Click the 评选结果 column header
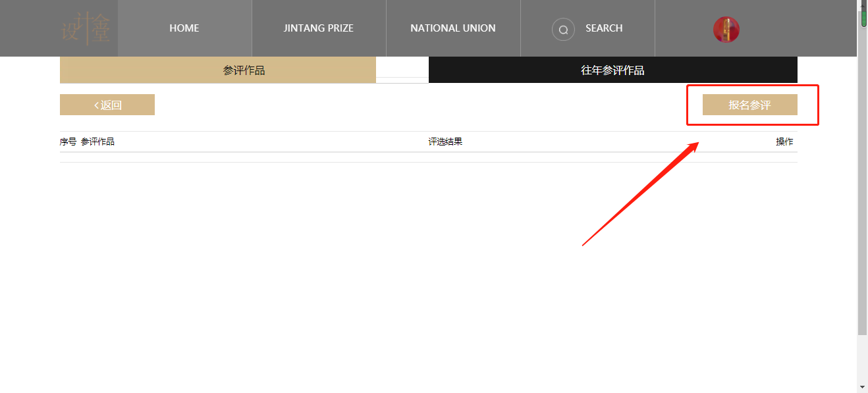 (x=445, y=142)
